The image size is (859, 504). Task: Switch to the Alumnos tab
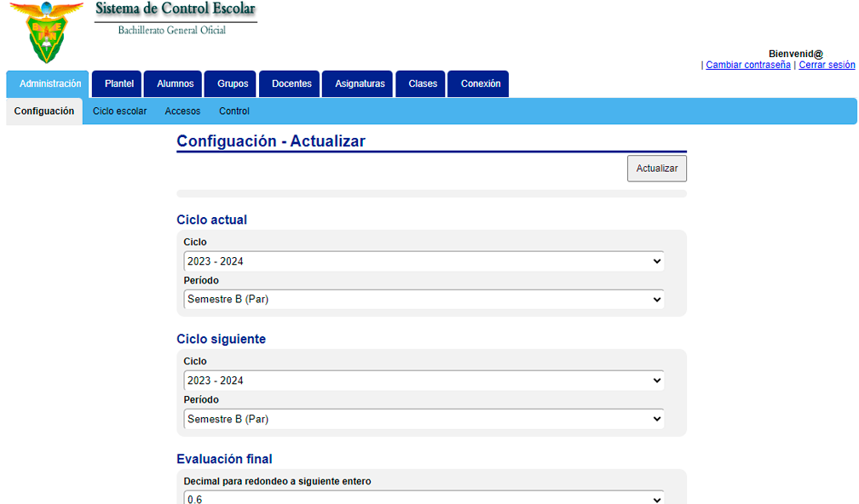(173, 83)
